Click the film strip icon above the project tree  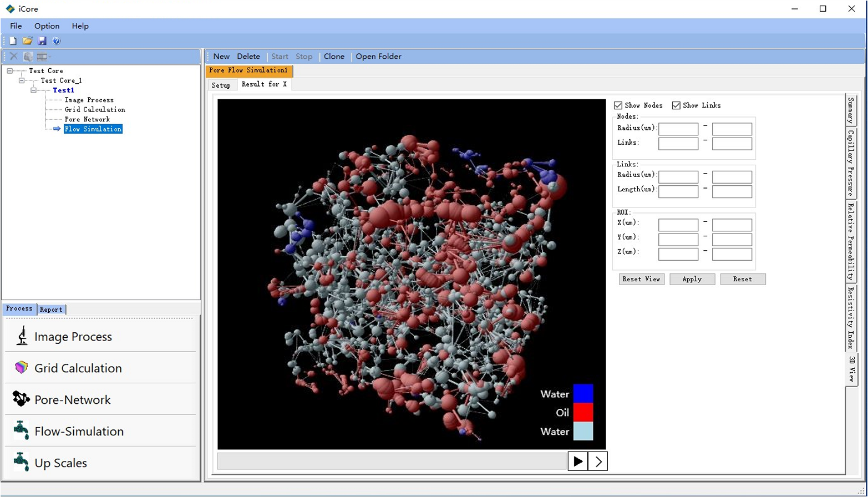coord(42,57)
